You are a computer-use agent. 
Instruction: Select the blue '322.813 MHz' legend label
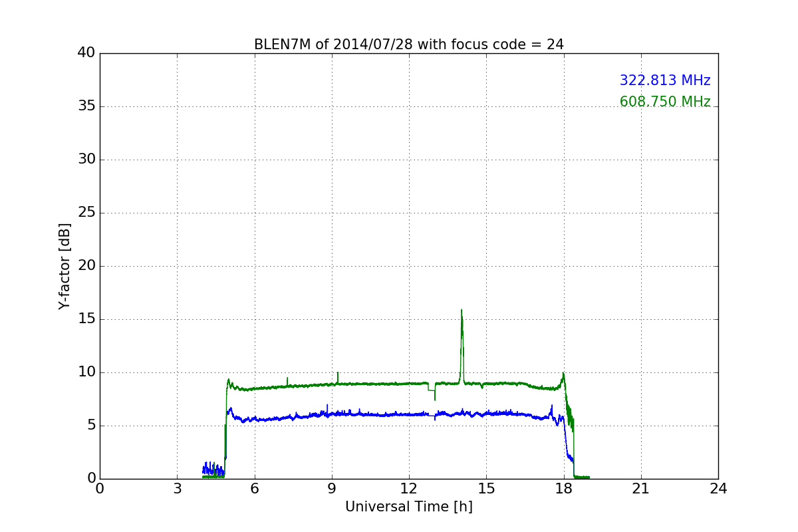pyautogui.click(x=665, y=80)
